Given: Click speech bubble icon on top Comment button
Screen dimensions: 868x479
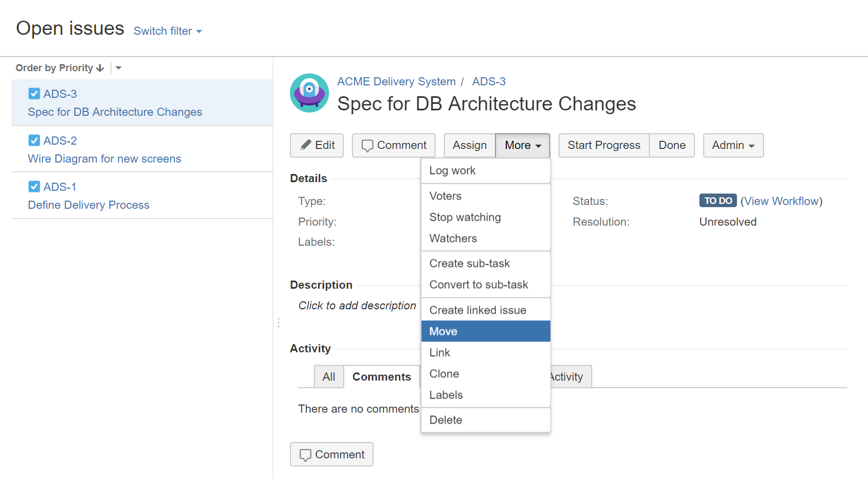Looking at the screenshot, I should click(x=368, y=146).
